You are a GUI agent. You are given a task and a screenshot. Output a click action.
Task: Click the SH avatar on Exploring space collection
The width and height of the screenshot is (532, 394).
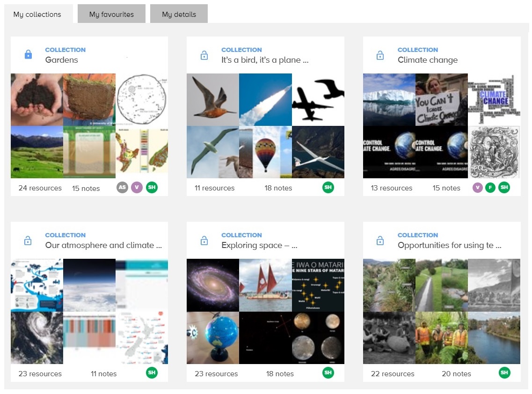328,372
